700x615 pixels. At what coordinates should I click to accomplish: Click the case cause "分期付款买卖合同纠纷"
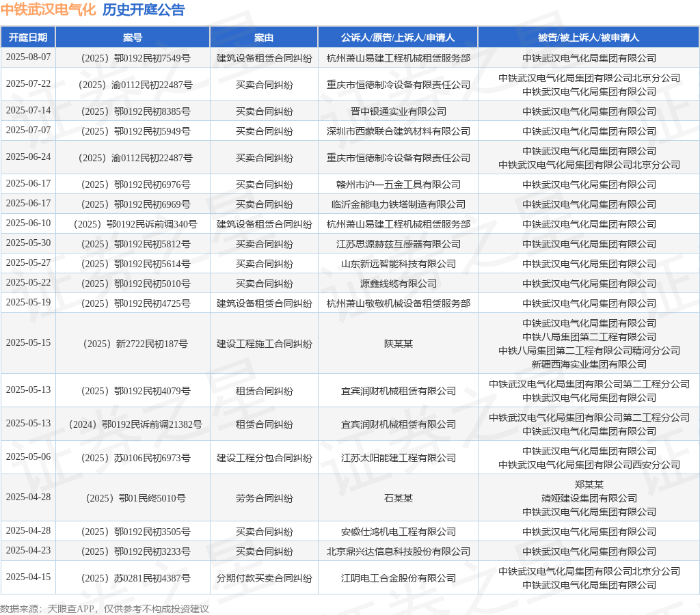(x=265, y=578)
